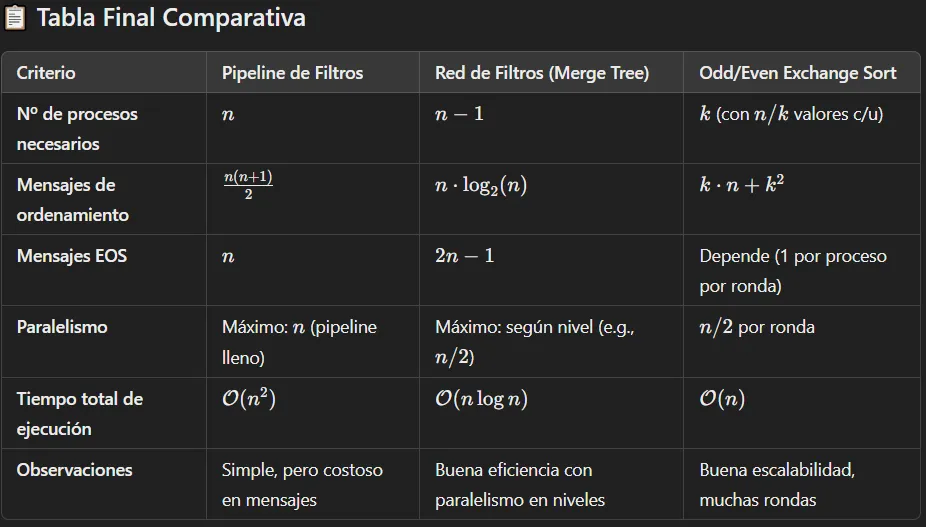Image resolution: width=926 pixels, height=527 pixels.
Task: Click the n(n+1)/2 fraction formula cell
Action: pos(247,184)
